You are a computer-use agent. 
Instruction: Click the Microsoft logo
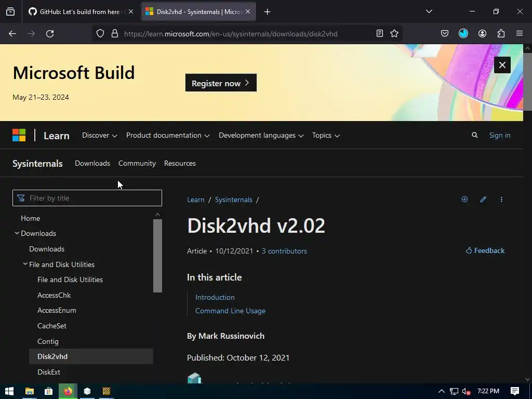click(x=19, y=135)
